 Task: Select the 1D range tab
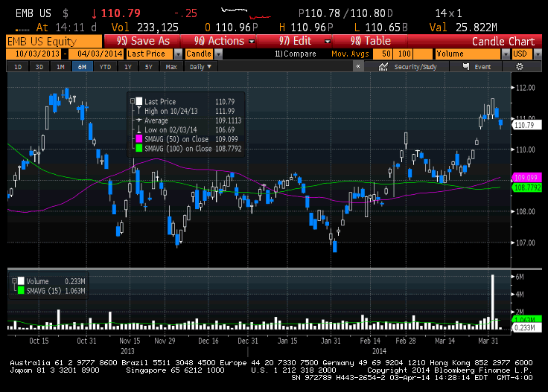point(18,67)
